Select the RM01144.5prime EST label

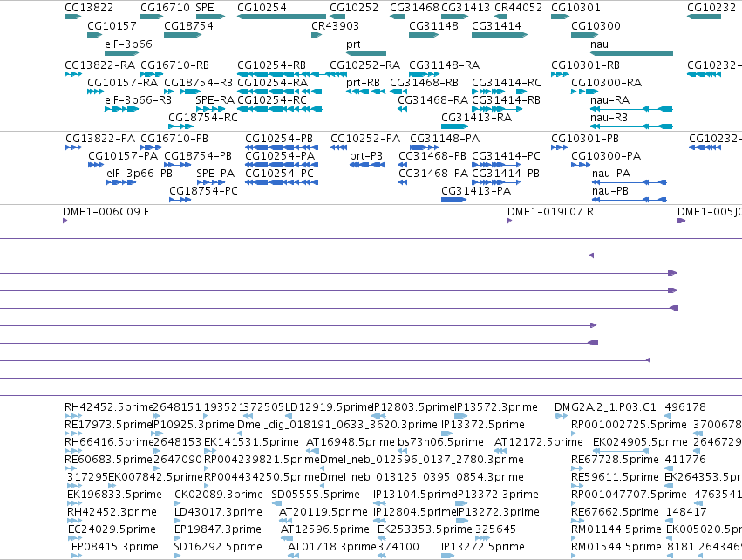click(616, 529)
